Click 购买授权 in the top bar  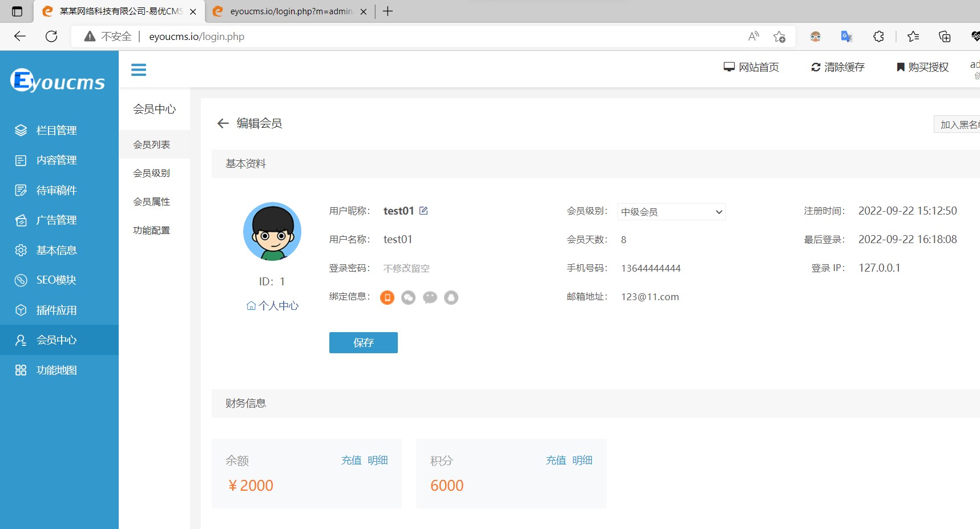(x=922, y=67)
